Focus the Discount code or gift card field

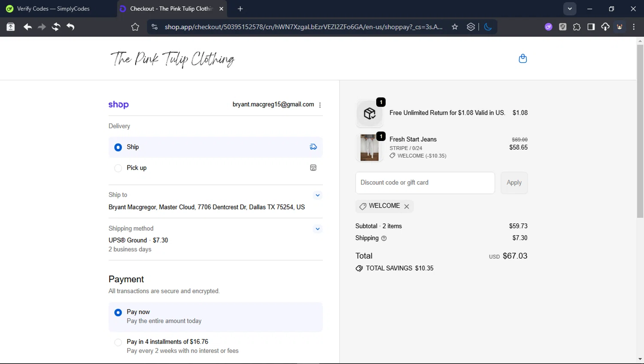[x=425, y=183]
